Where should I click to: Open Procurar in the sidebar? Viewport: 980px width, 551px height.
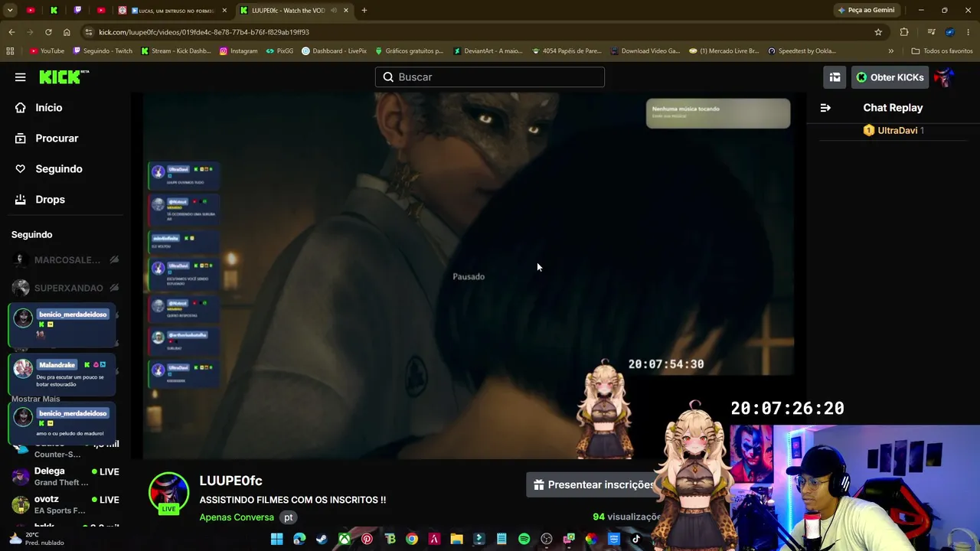tap(47, 139)
